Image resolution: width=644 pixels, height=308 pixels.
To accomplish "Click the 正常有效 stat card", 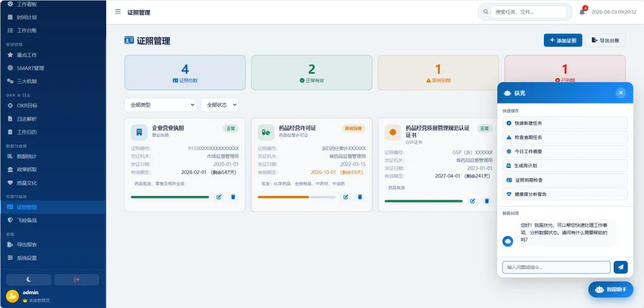I will tap(312, 73).
